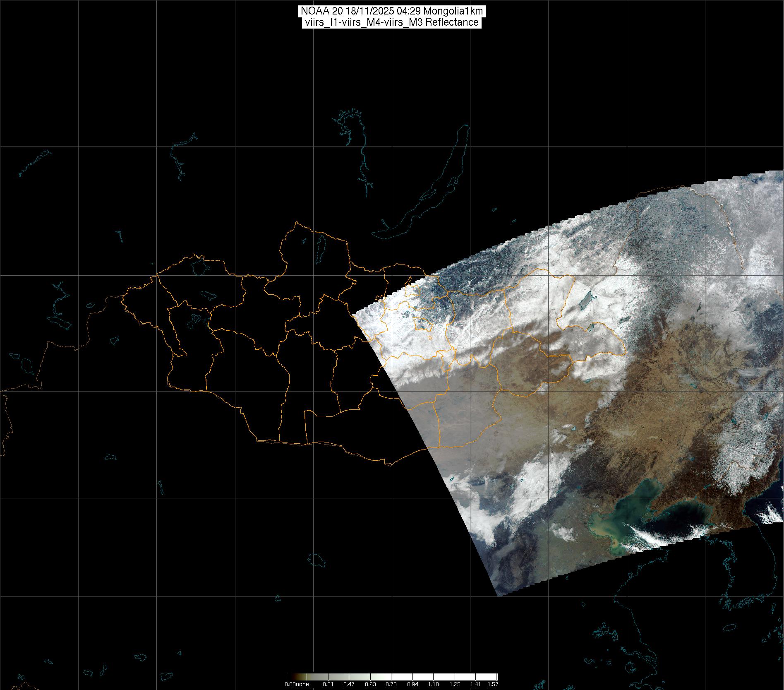Click the 0.00none label on the colorbar

[x=297, y=684]
